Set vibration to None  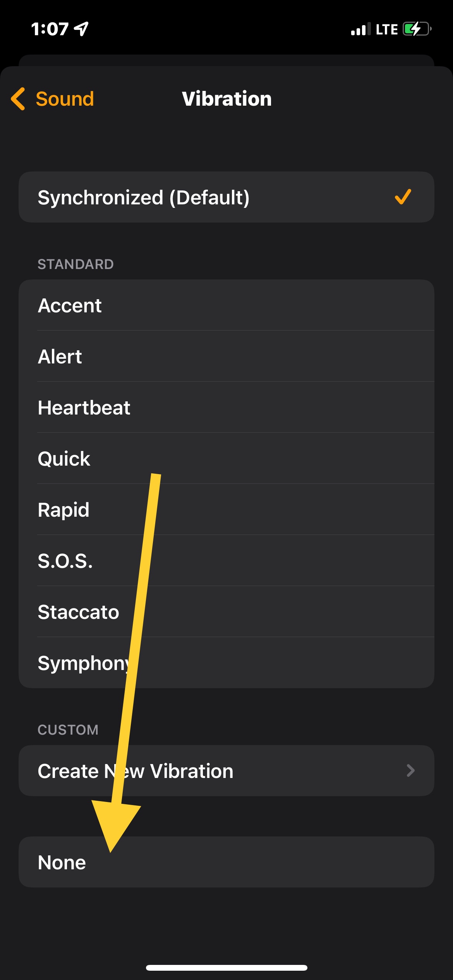[x=62, y=862]
